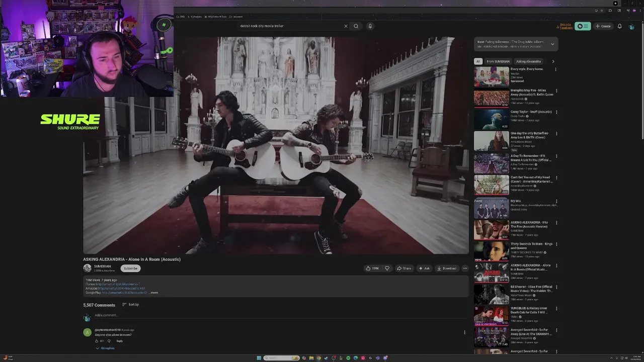Click the 5,507 Comments heading

click(99, 305)
